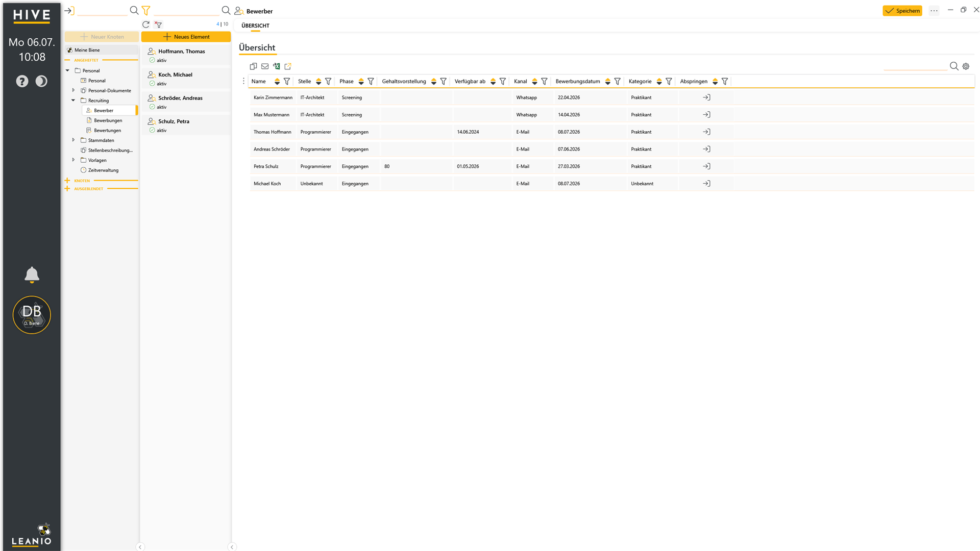Select Bewerbungen in the tree
980x551 pixels.
click(x=108, y=120)
